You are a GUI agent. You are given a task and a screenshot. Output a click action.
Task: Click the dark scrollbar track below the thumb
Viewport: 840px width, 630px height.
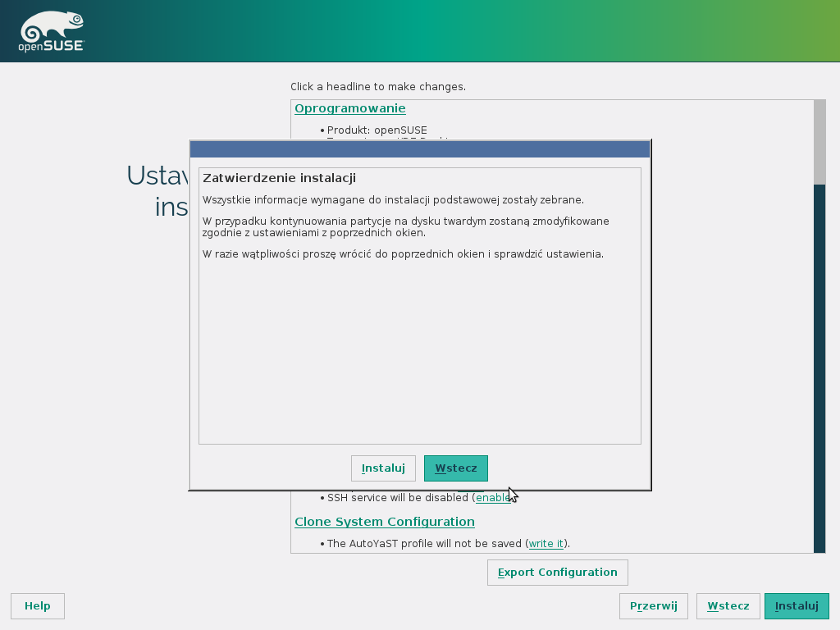click(819, 369)
